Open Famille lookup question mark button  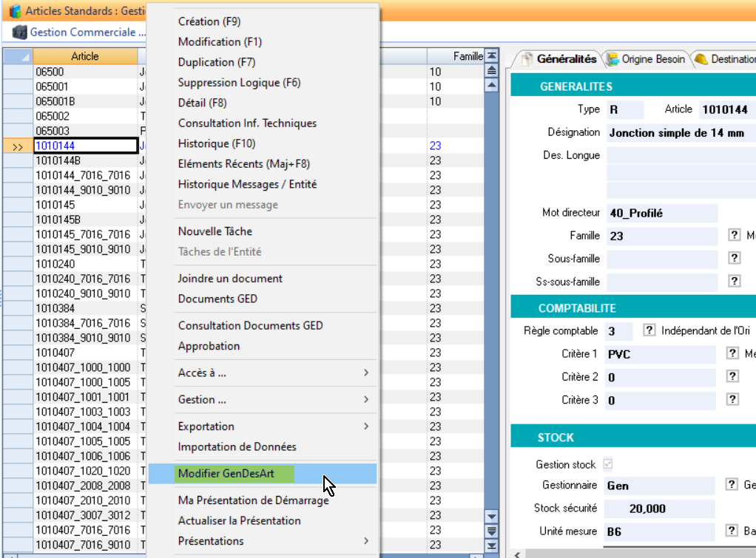[734, 235]
